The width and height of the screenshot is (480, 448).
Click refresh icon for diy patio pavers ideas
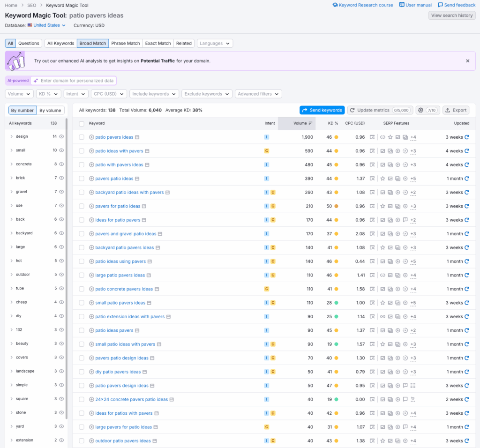(466, 372)
